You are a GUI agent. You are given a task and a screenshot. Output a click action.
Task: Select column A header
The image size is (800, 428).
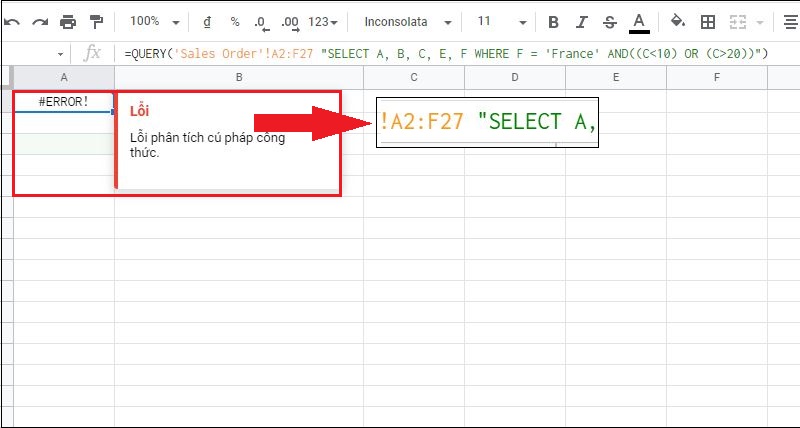(64, 78)
